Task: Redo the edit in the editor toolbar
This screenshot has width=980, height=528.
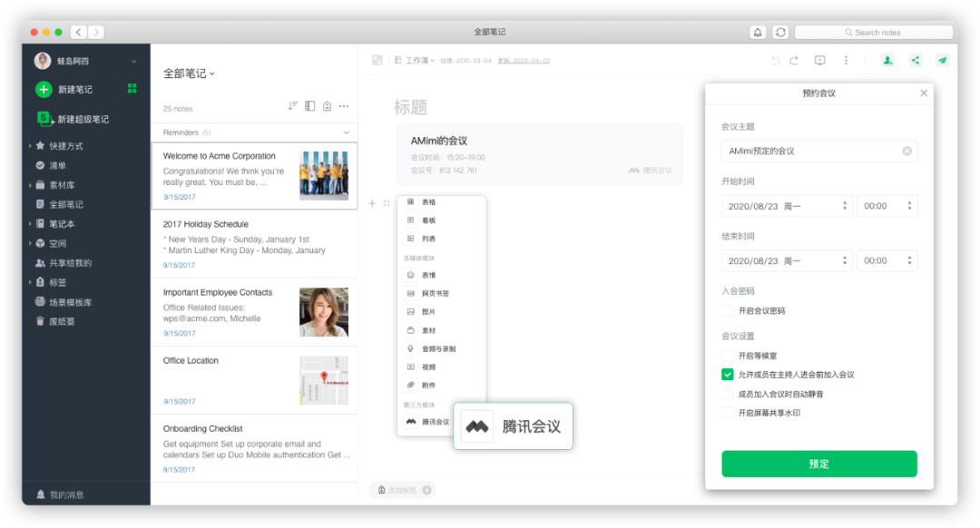Action: click(x=794, y=60)
